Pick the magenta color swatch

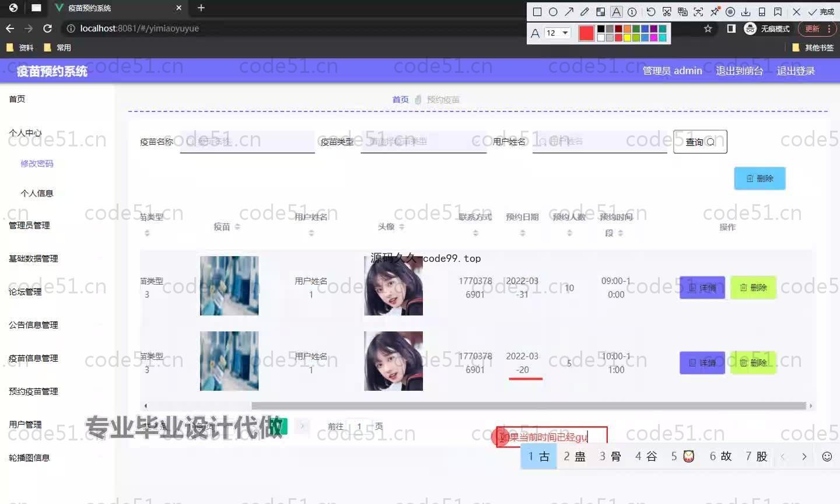(x=653, y=37)
